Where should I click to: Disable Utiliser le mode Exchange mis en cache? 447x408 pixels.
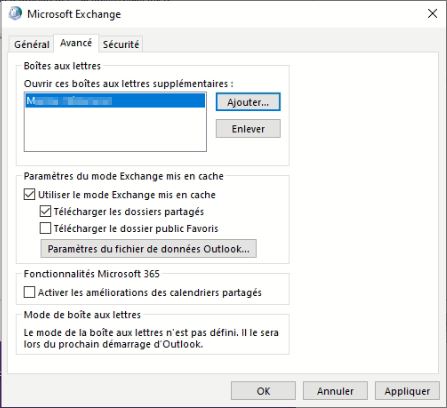coord(29,194)
